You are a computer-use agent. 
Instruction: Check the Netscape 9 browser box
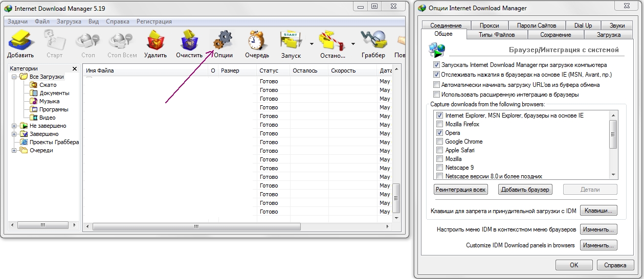coord(440,168)
